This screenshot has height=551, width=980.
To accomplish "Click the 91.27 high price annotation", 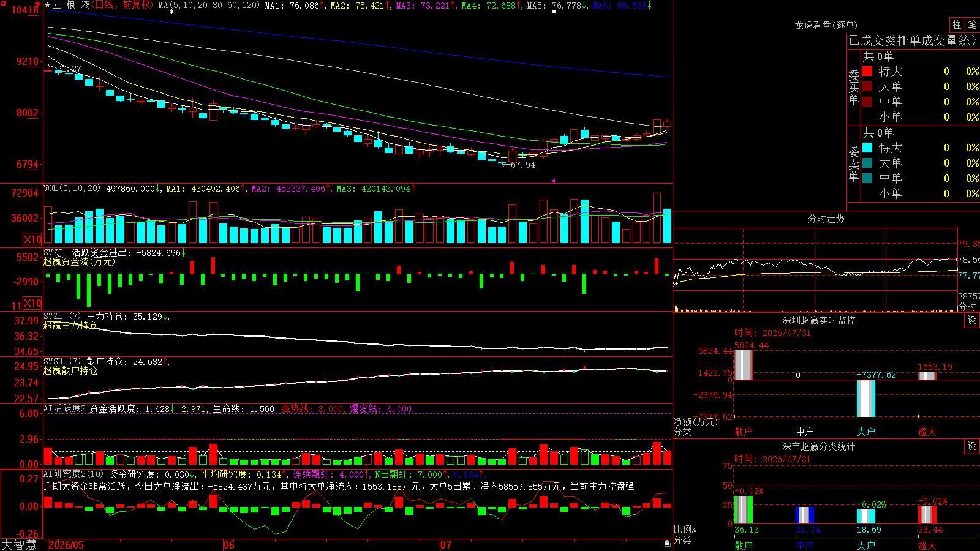I will tap(69, 69).
